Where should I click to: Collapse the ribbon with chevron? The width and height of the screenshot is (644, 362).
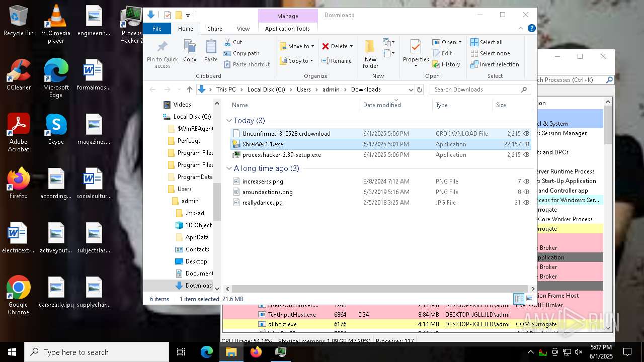pos(521,29)
